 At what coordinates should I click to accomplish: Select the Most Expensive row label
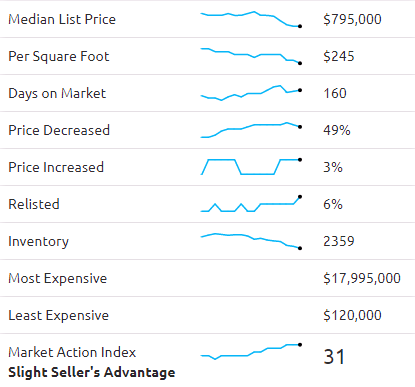click(57, 278)
